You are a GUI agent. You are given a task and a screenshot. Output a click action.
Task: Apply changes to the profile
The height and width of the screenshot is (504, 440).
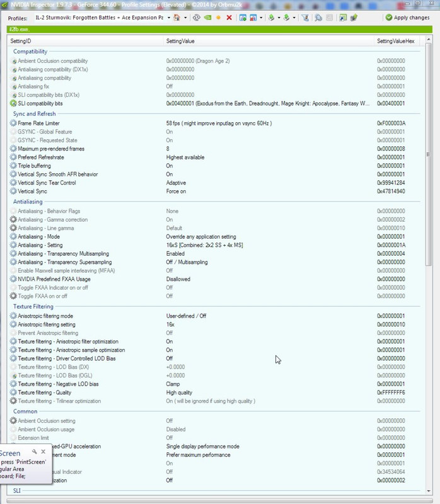click(x=407, y=18)
